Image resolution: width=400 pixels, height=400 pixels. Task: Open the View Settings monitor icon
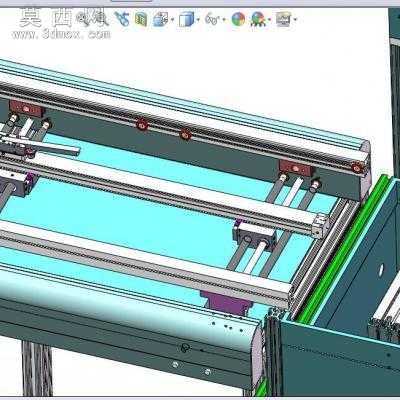[284, 19]
